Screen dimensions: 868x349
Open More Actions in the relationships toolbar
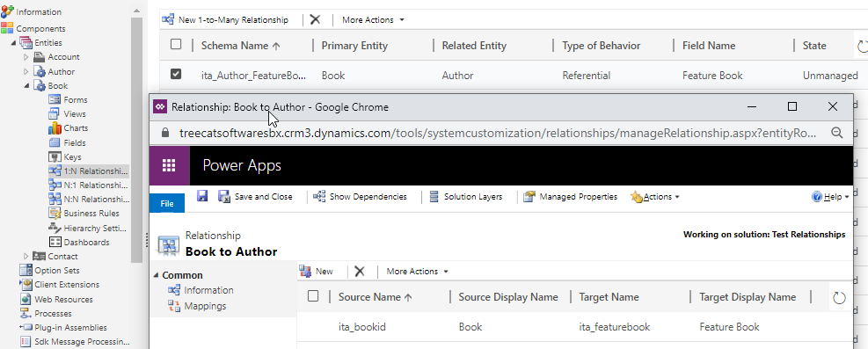coord(373,20)
